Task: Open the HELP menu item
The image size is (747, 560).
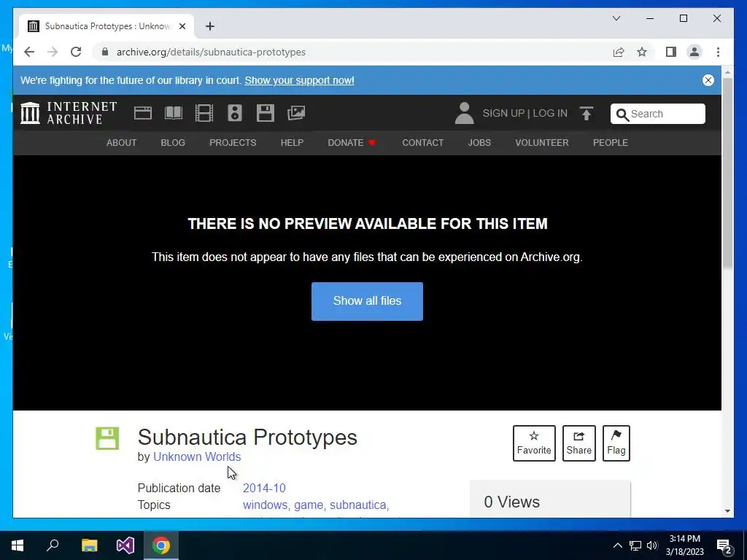Action: tap(292, 143)
